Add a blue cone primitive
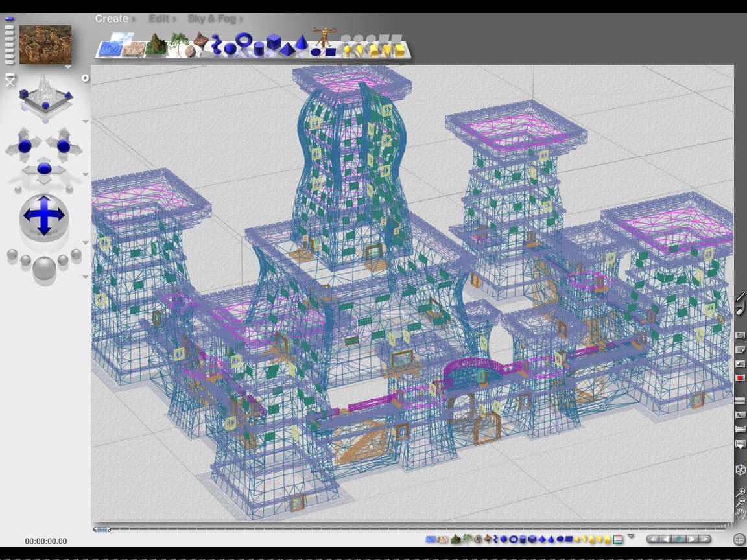Viewport: 747px width, 560px height. click(x=301, y=43)
